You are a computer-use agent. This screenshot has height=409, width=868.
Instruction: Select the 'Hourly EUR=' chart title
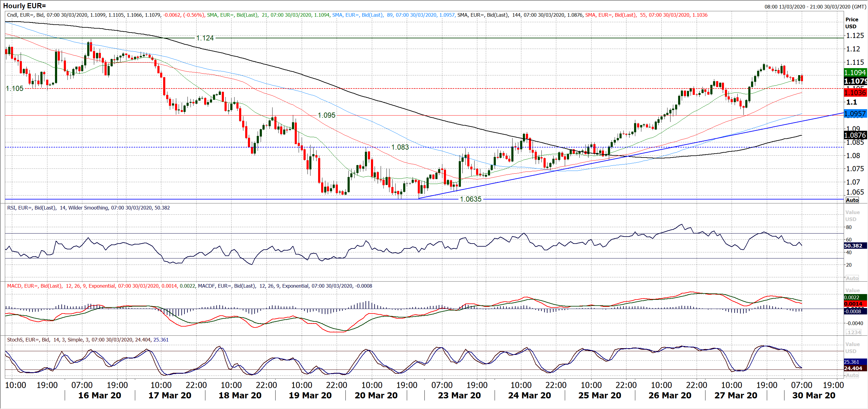24,6
